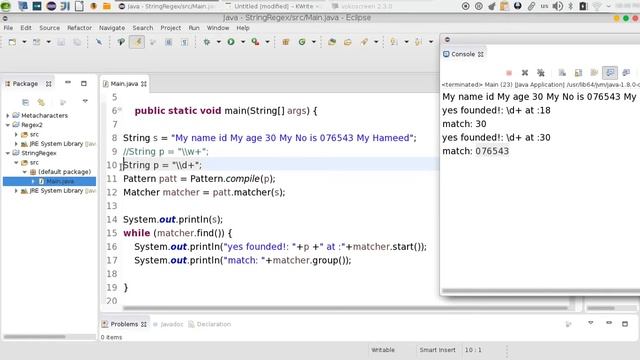Toggle Scroll Lock in Console

[x=578, y=73]
